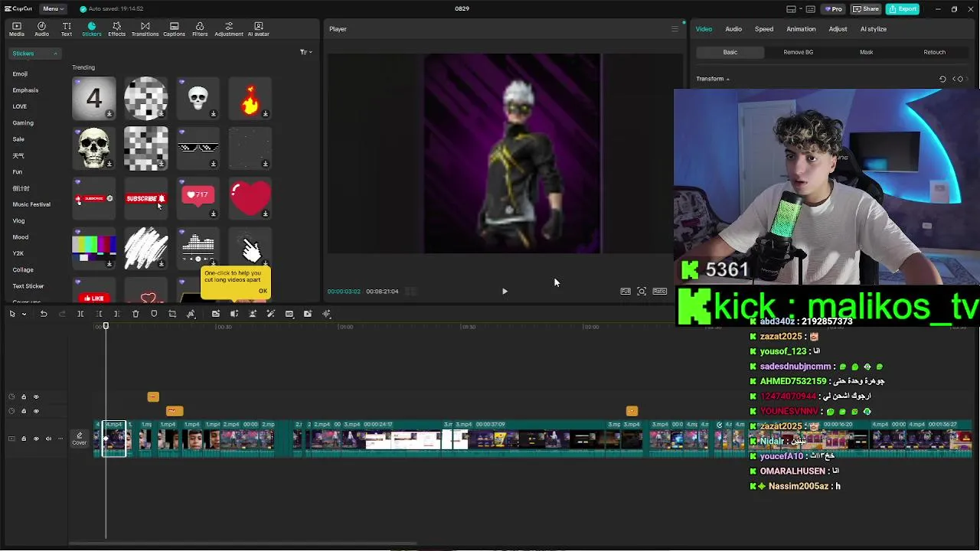
Task: Select the red heart sticker
Action: (250, 199)
